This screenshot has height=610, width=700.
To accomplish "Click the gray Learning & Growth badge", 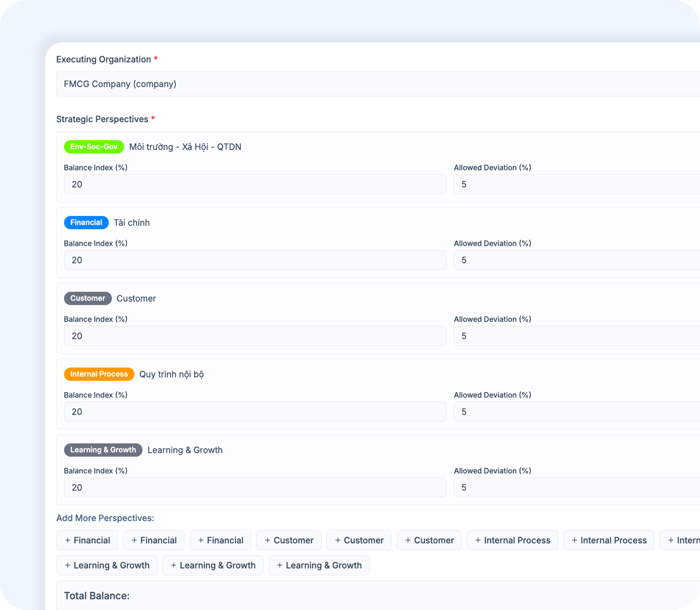I will [x=103, y=450].
